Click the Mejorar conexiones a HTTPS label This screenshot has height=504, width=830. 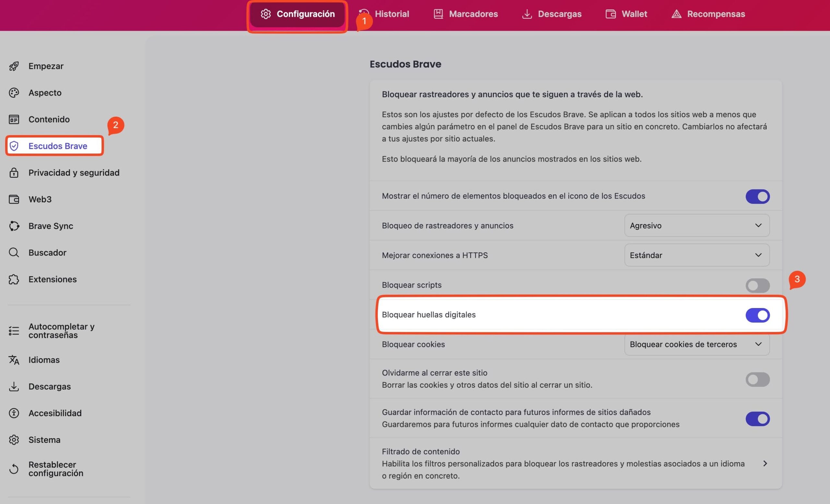434,255
